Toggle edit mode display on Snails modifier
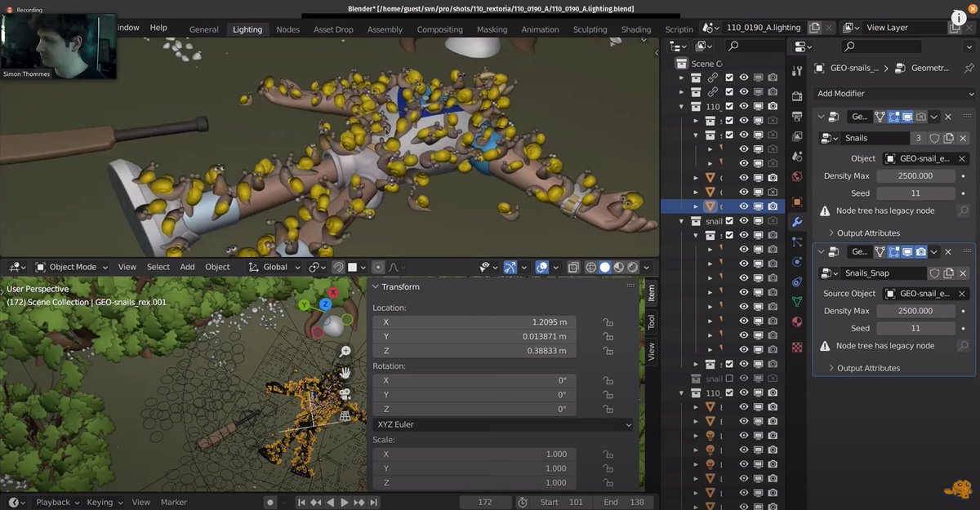 click(x=893, y=117)
